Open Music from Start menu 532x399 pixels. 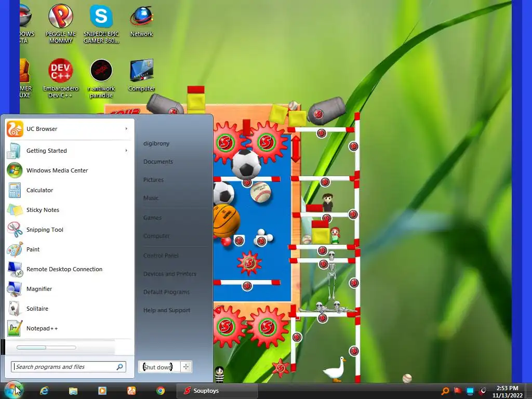tap(151, 198)
